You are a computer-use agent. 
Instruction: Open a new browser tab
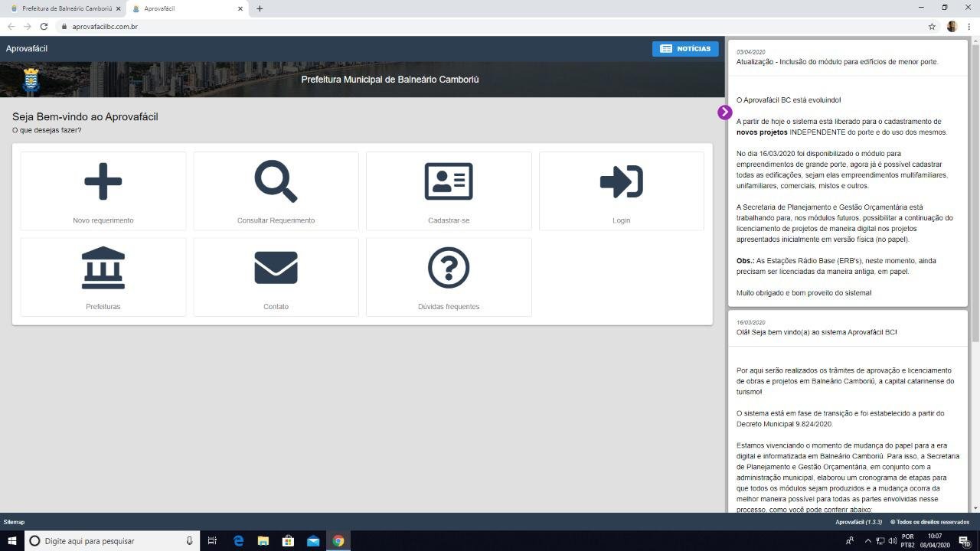[x=260, y=8]
